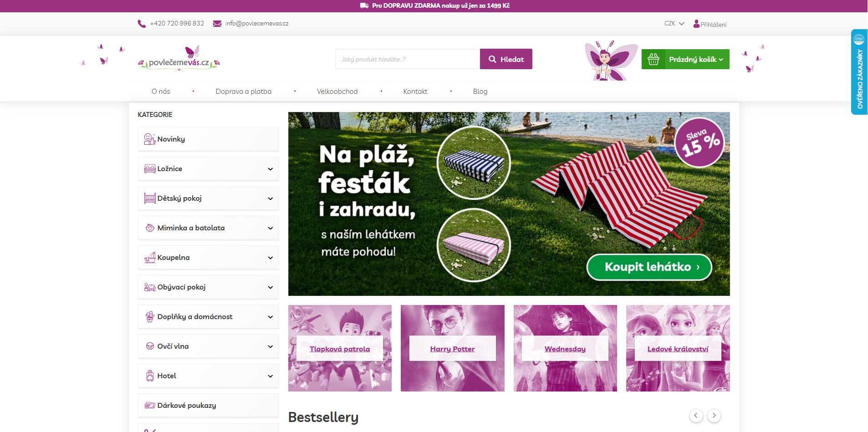Open the Blog menu item
868x432 pixels.
[x=480, y=91]
